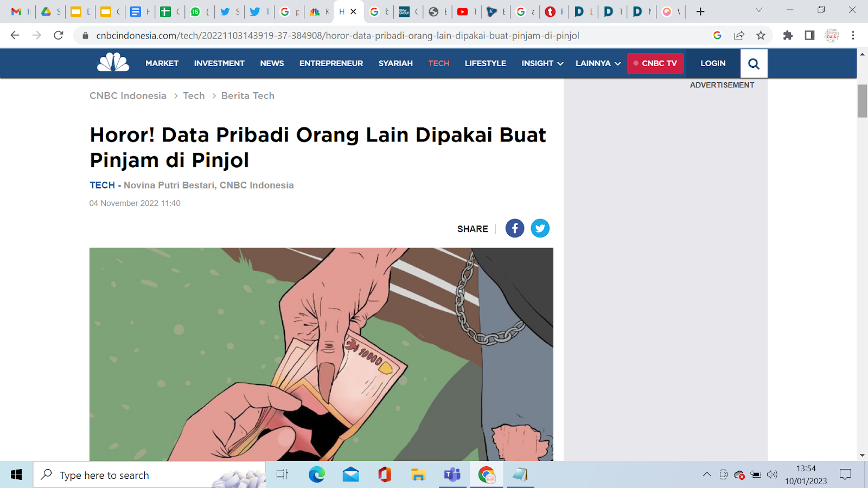Click the volume icon to open sound slider
The width and height of the screenshot is (868, 488).
[773, 475]
